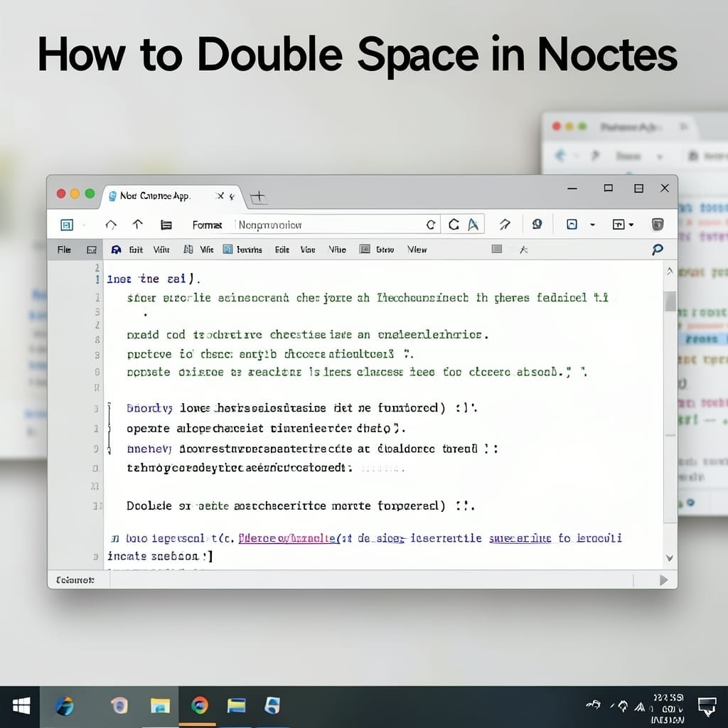The image size is (728, 728).
Task: Click editor line beginning with 'operate'
Action: click(266, 429)
